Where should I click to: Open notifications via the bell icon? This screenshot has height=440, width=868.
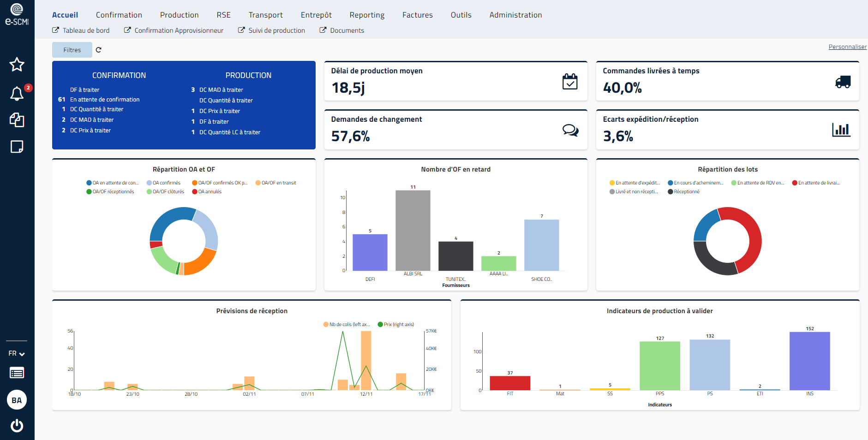17,94
